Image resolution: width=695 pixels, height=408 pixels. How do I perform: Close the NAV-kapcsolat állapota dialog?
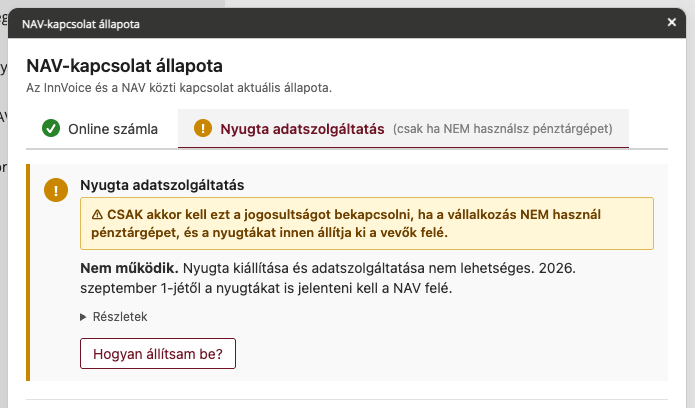pyautogui.click(x=672, y=22)
